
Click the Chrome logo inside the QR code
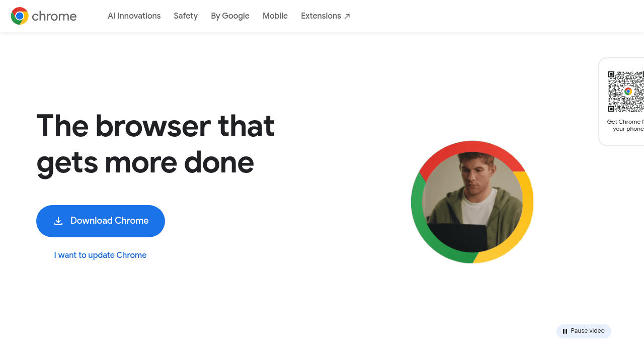628,92
